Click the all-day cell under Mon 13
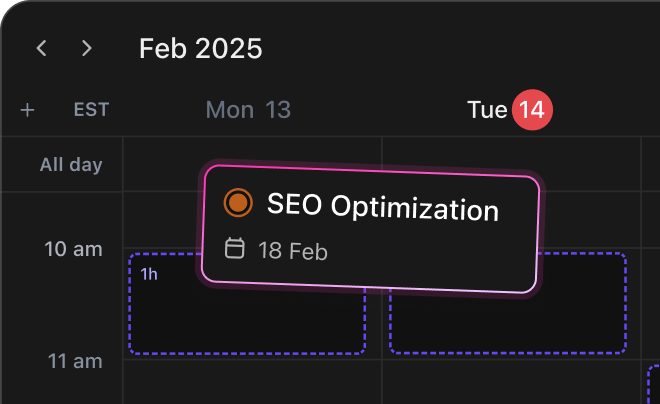The width and height of the screenshot is (660, 404). coord(160,165)
